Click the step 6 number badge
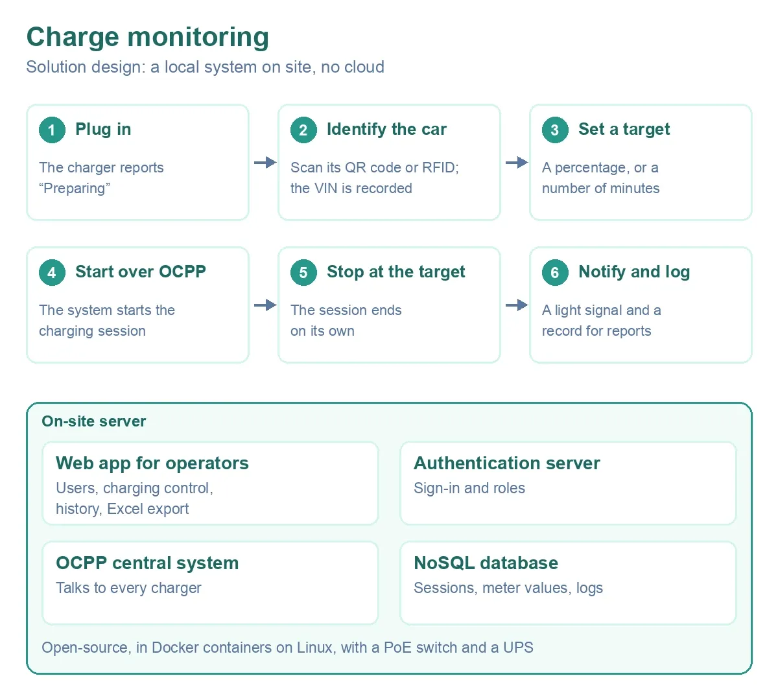The width and height of the screenshot is (778, 700). (x=555, y=272)
